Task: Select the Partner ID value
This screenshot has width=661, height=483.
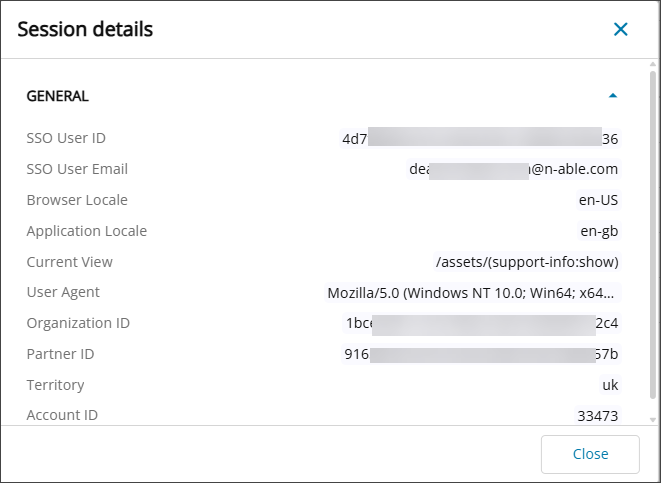Action: click(482, 354)
